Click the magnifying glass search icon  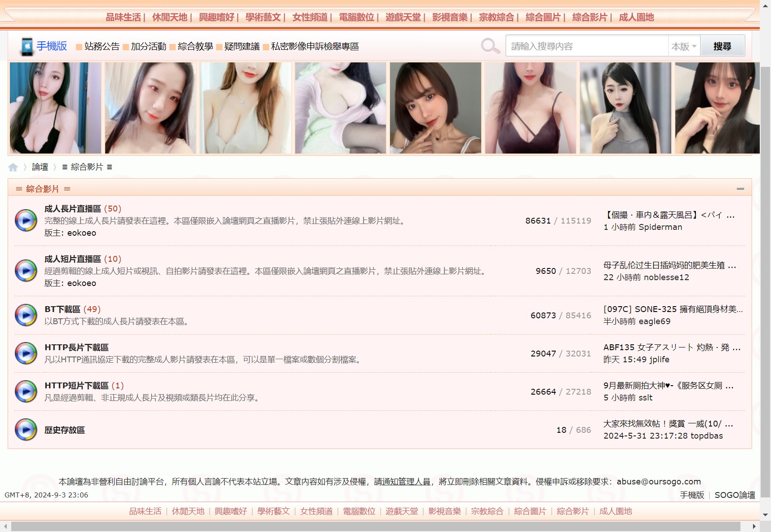tap(491, 45)
